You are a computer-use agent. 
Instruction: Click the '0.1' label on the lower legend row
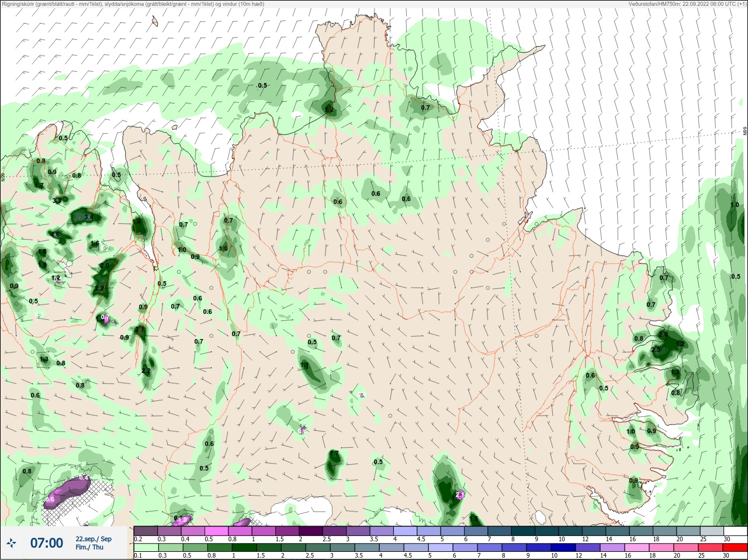[x=138, y=556]
